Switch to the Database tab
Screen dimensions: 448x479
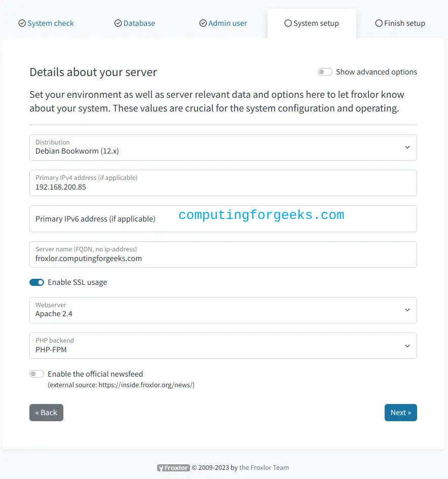pos(135,23)
